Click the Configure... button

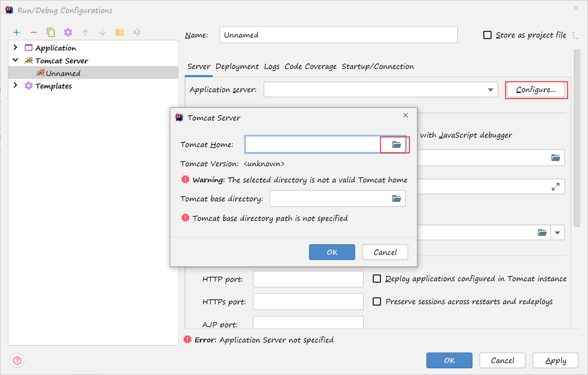tap(536, 90)
